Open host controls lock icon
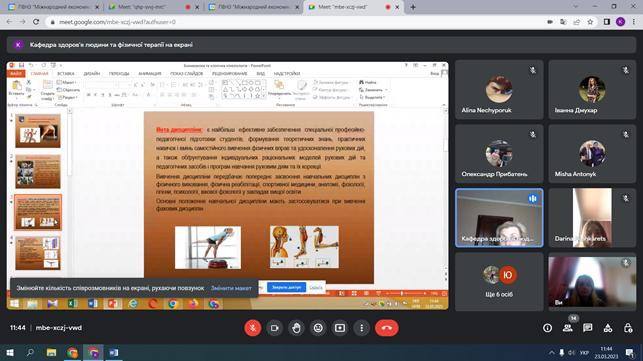 tap(628, 328)
